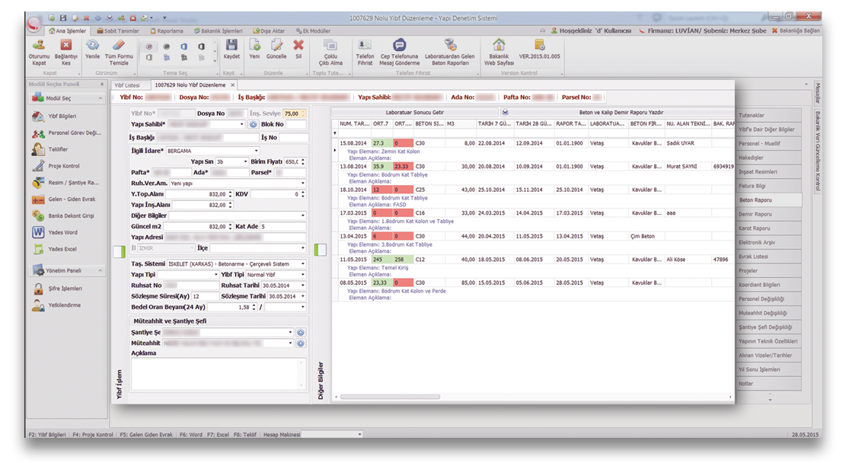This screenshot has width=868, height=463.
Task: Delete the record with the Sil icon
Action: tap(298, 47)
